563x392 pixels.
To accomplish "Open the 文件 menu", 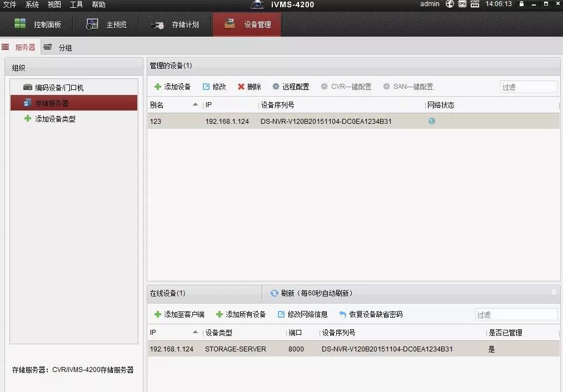I will pos(9,4).
